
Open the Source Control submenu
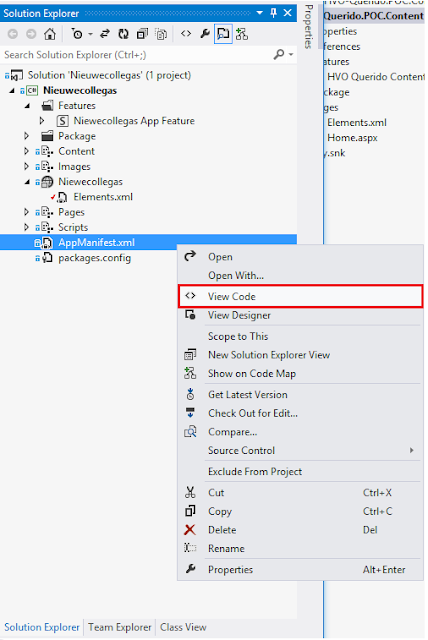300,451
